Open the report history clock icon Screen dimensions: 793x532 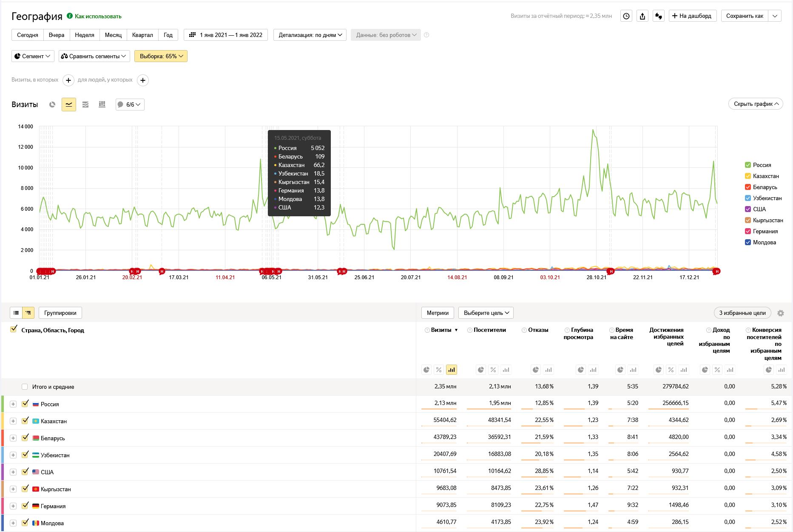pyautogui.click(x=626, y=16)
